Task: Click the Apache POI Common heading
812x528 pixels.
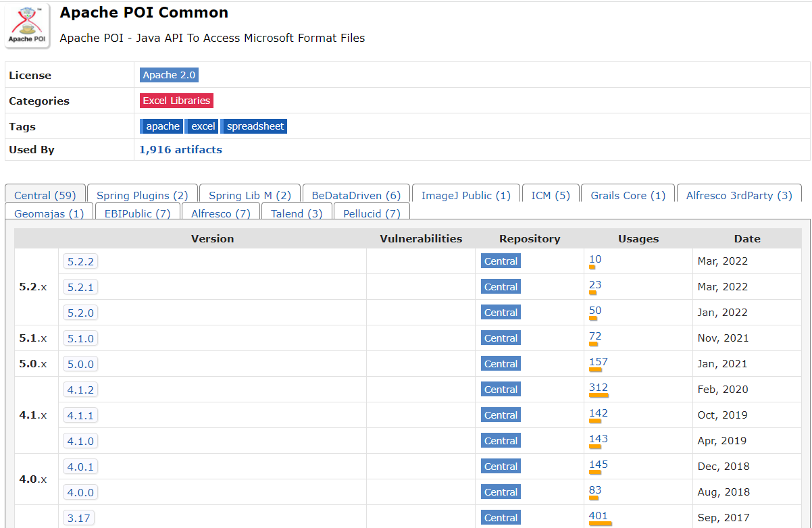Action: point(144,12)
